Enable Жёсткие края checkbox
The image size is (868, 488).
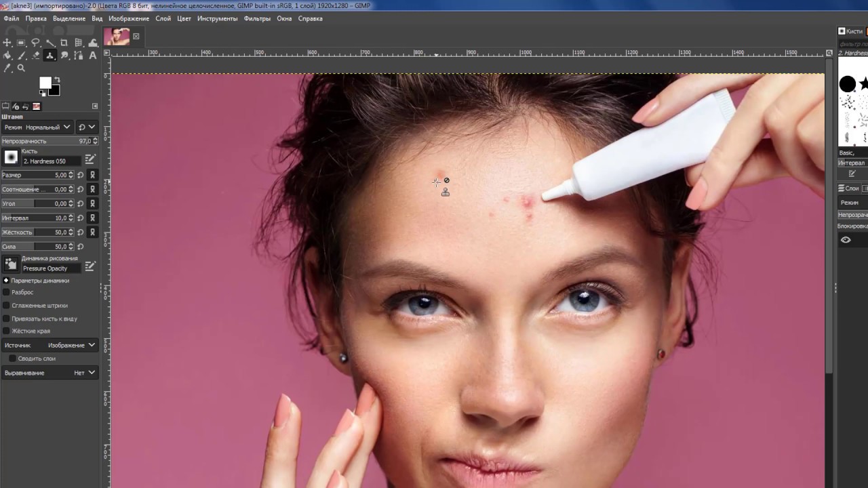pos(7,331)
